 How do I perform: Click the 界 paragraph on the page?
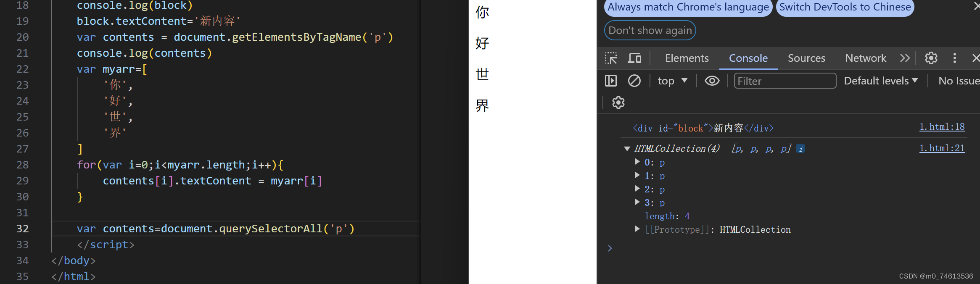pos(482,105)
